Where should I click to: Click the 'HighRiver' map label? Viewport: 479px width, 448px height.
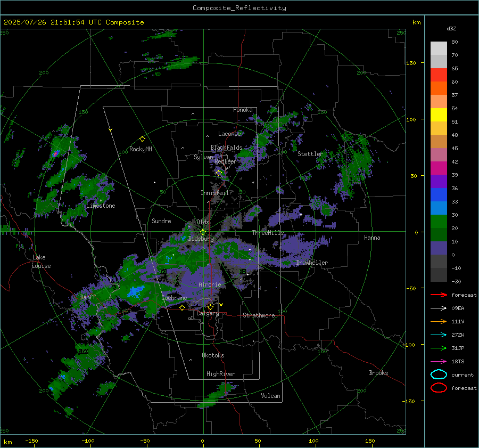point(221,374)
